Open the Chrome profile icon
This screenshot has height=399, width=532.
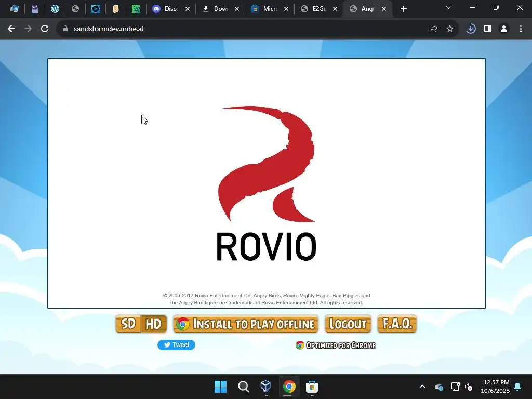pyautogui.click(x=504, y=29)
